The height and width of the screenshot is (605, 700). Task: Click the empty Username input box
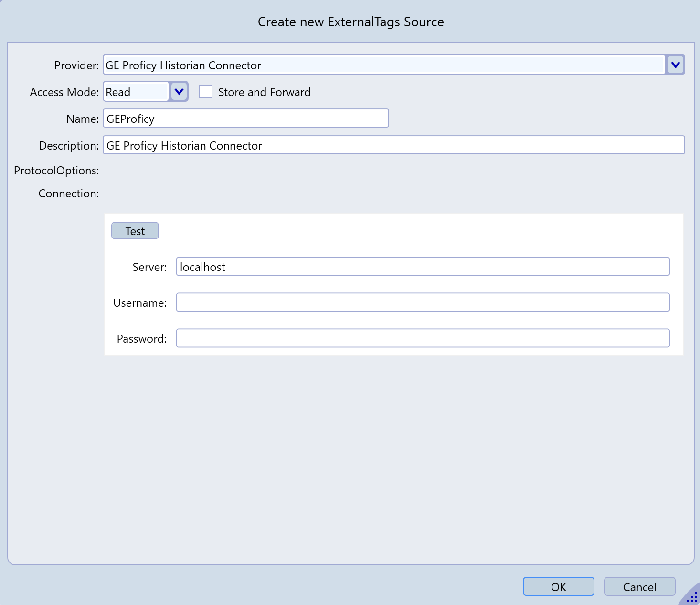(x=423, y=302)
